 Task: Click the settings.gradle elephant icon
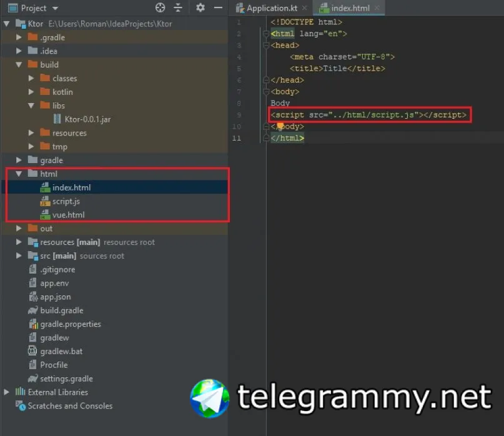click(32, 379)
